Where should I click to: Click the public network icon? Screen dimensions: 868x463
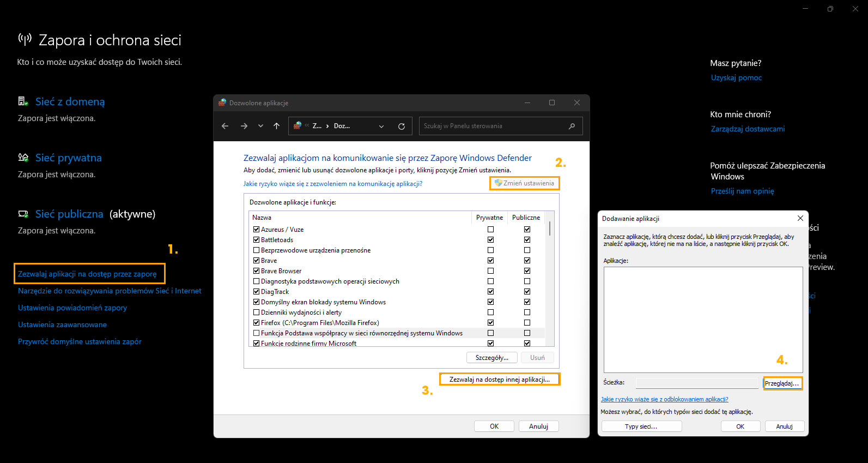(x=23, y=214)
